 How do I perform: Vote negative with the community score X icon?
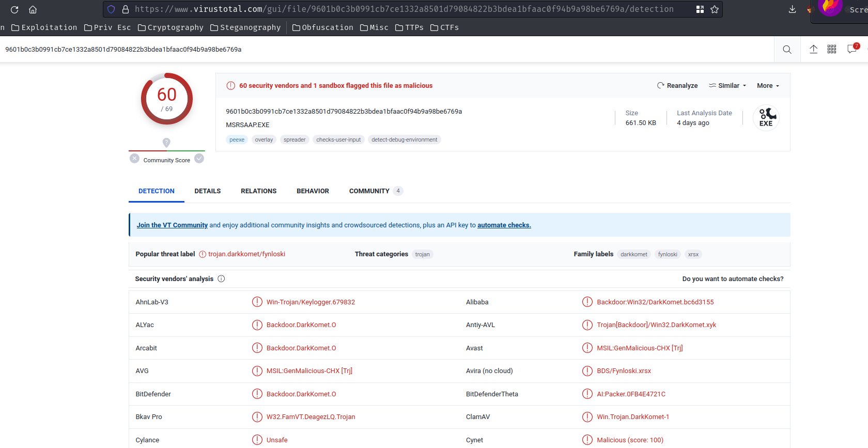point(134,159)
